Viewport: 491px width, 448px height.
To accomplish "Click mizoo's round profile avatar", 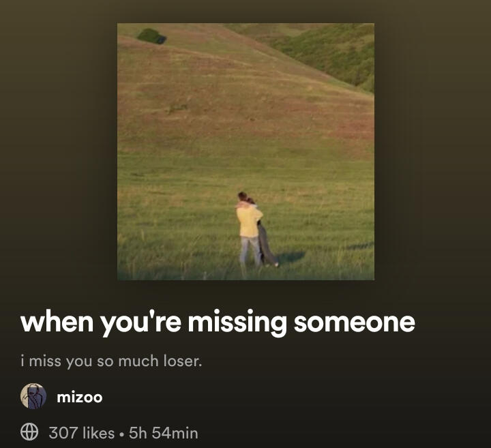I will point(33,396).
